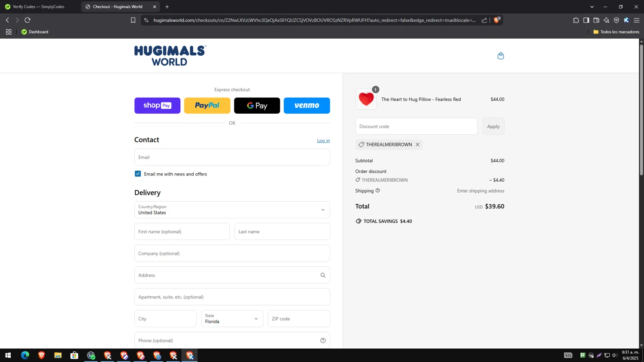
Task: Click the Apartment, suite, etc. field
Action: pyautogui.click(x=232, y=297)
